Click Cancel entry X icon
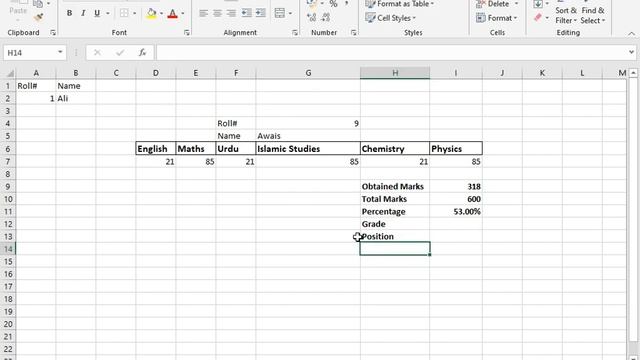 point(97,53)
